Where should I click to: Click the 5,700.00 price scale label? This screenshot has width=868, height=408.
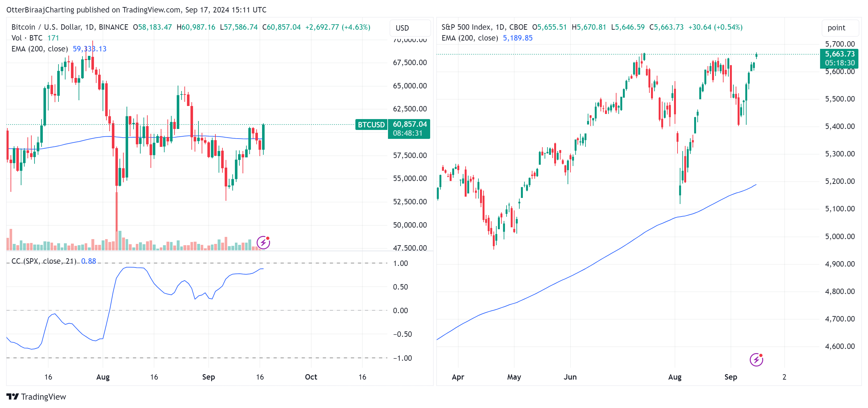pos(839,44)
